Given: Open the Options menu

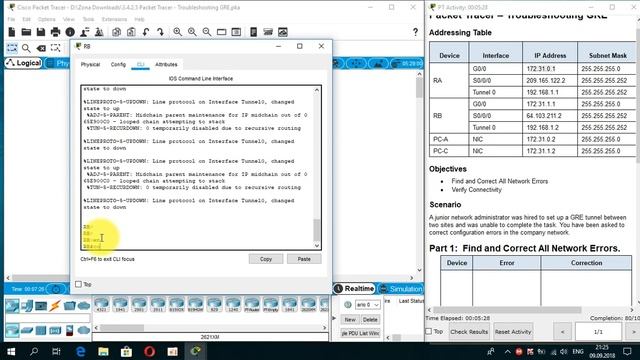Looking at the screenshot, I should coord(47,19).
